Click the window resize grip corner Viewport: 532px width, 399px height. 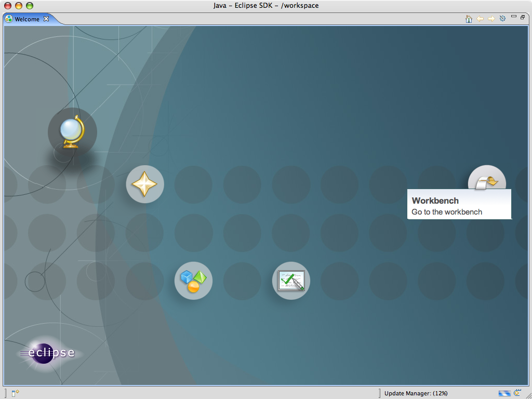pos(528,395)
